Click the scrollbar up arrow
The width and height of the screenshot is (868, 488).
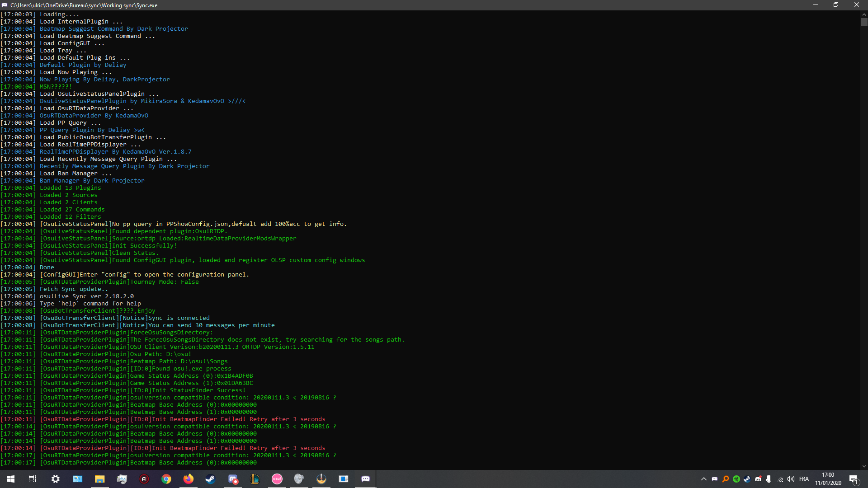(x=864, y=14)
